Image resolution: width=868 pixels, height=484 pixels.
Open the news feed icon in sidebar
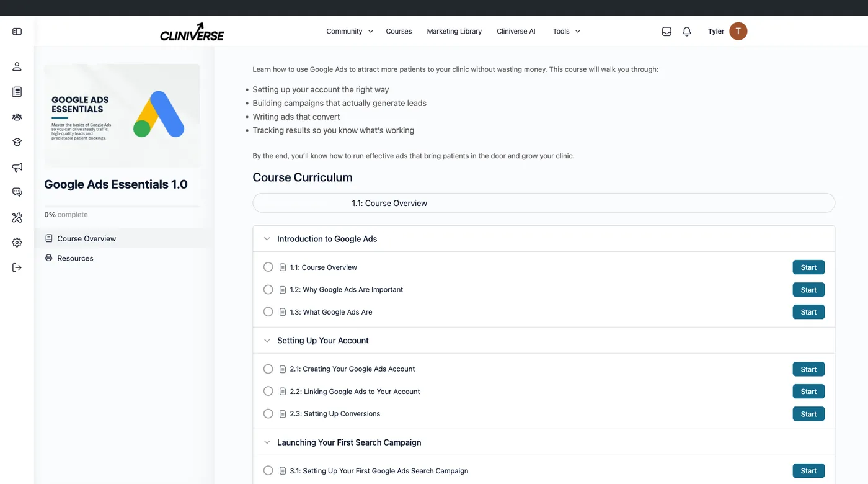17,92
